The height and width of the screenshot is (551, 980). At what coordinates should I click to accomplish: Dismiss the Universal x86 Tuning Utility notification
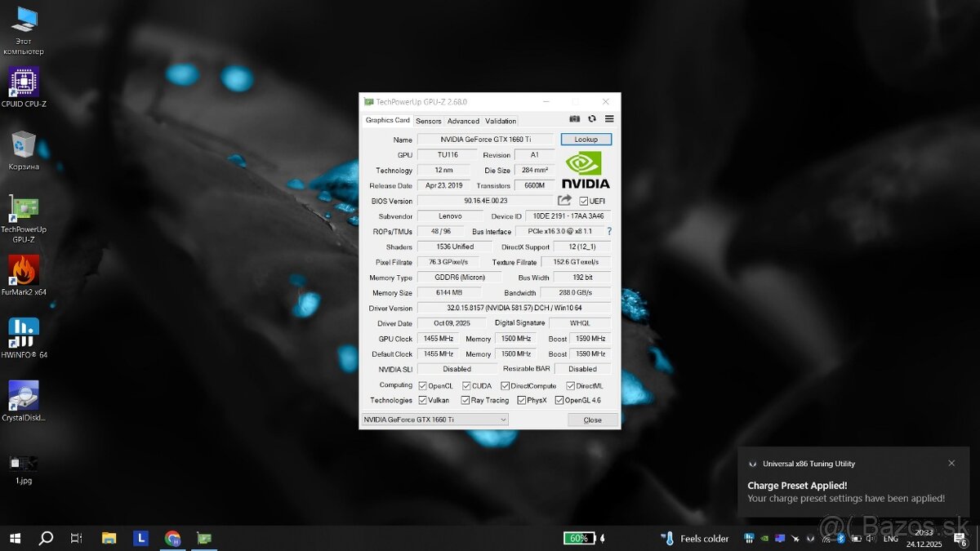[x=951, y=463]
